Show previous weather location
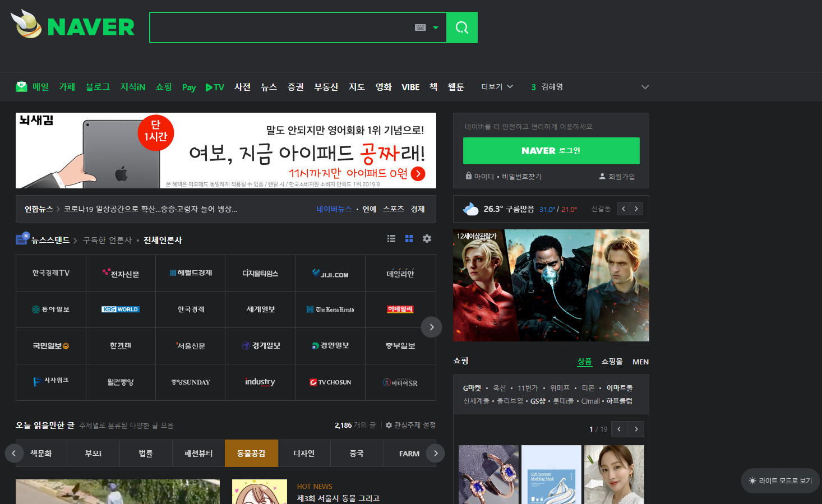Image resolution: width=822 pixels, height=504 pixels. coord(623,209)
